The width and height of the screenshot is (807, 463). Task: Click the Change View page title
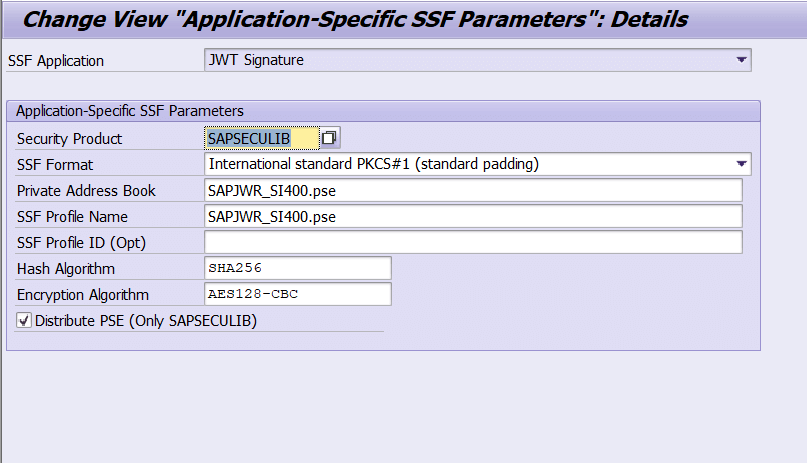point(355,20)
